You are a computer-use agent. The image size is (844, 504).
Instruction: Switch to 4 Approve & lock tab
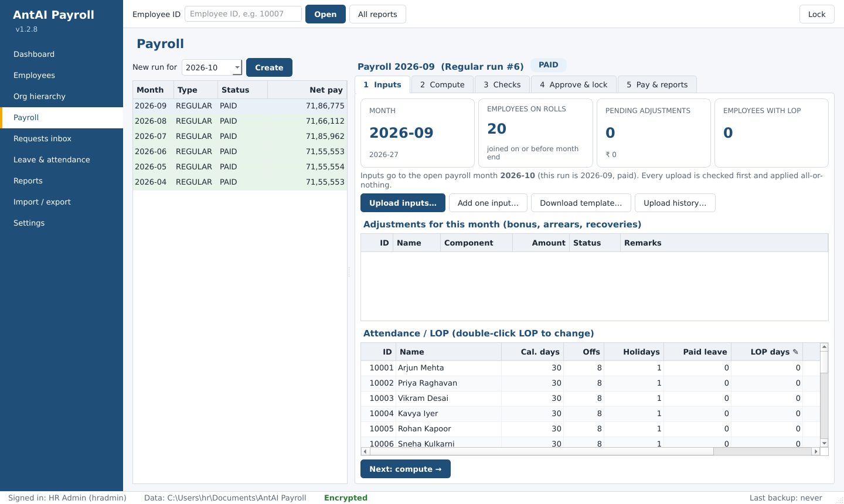573,84
